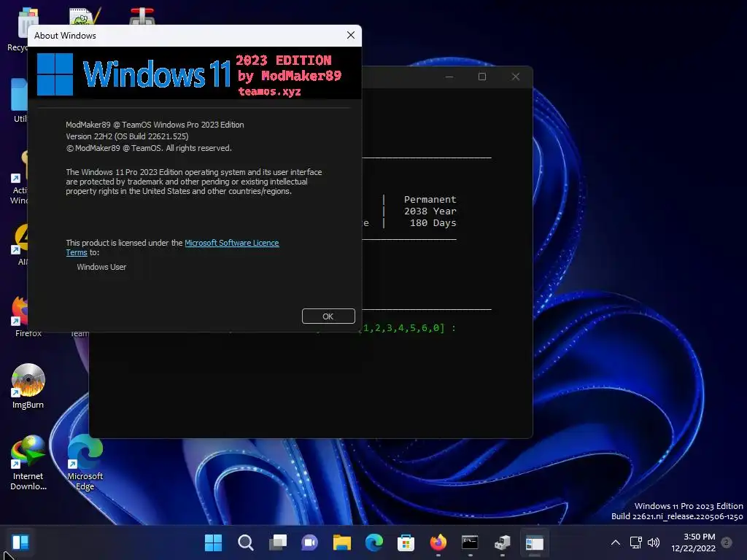Viewport: 747px width, 560px height.
Task: Switch to the installer taskbar icon
Action: click(503, 542)
